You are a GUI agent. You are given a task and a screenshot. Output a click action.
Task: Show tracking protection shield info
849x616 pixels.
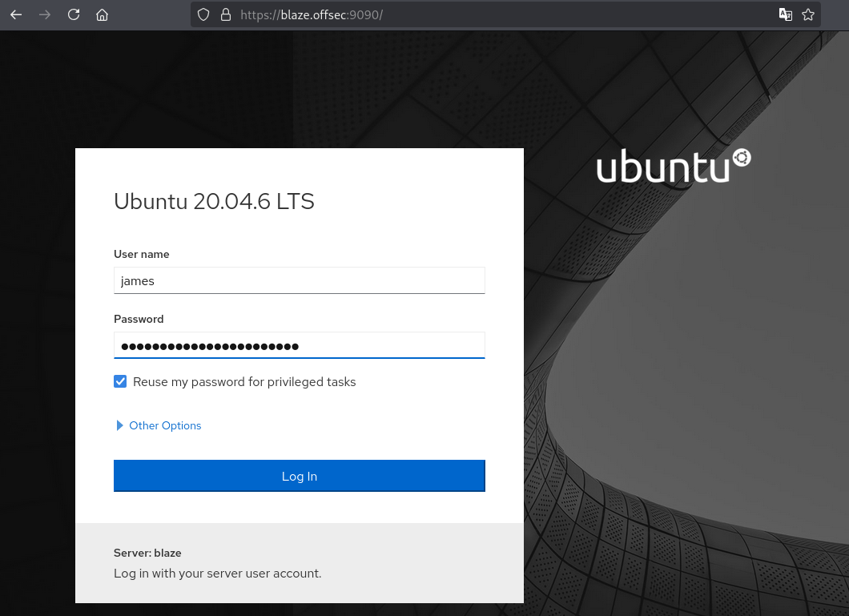pyautogui.click(x=203, y=14)
